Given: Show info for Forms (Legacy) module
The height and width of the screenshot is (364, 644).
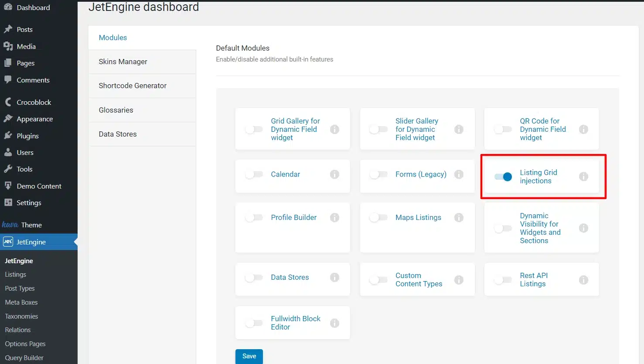Looking at the screenshot, I should (x=459, y=174).
